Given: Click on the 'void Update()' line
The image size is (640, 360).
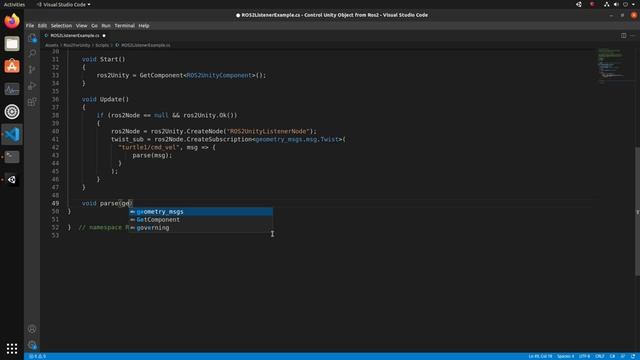Looking at the screenshot, I should tap(105, 99).
